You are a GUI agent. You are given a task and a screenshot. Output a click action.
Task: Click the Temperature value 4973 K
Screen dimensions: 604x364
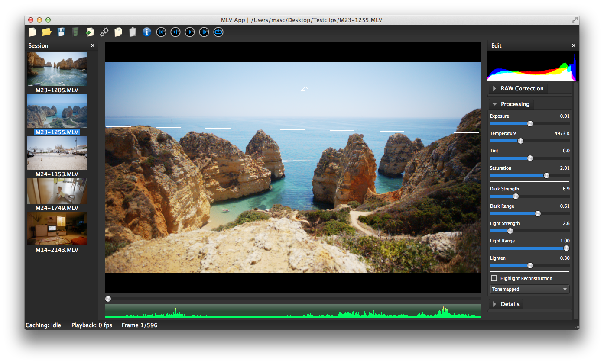point(562,133)
